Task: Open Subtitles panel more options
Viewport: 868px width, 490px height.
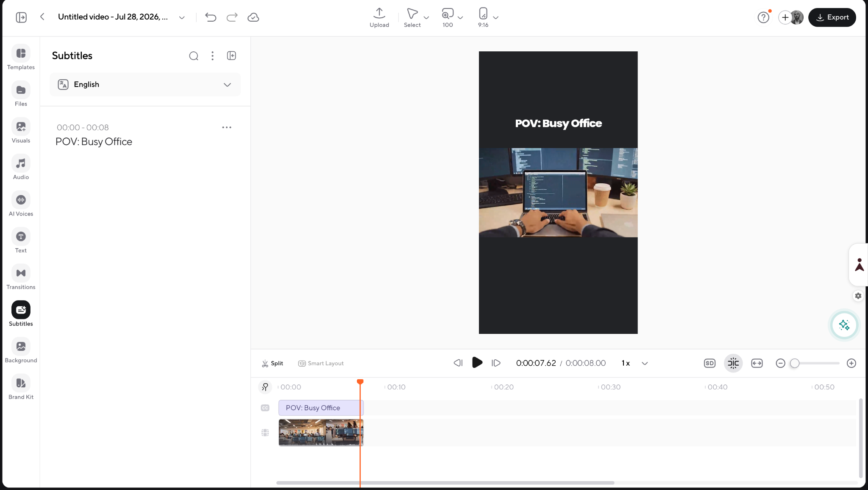Action: (x=212, y=56)
